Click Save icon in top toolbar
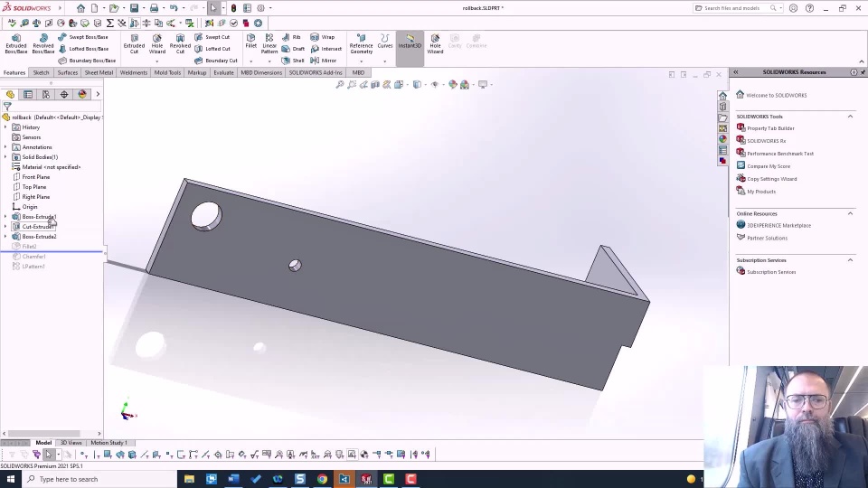868x488 pixels. pos(134,8)
